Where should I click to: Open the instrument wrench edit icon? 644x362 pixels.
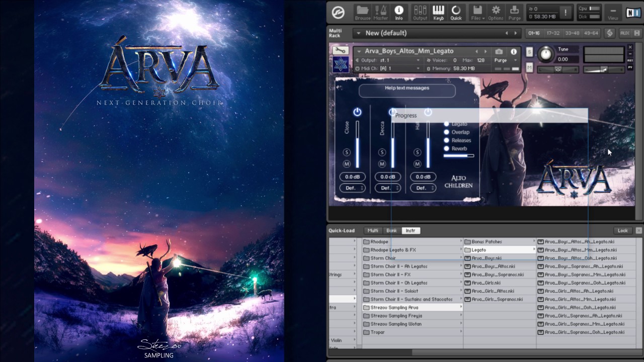click(341, 51)
